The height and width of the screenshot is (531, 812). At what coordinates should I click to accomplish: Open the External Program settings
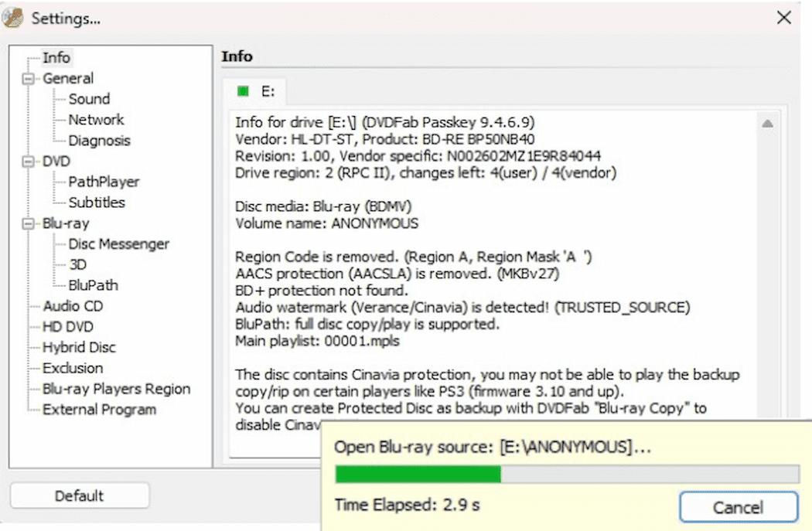tap(98, 410)
